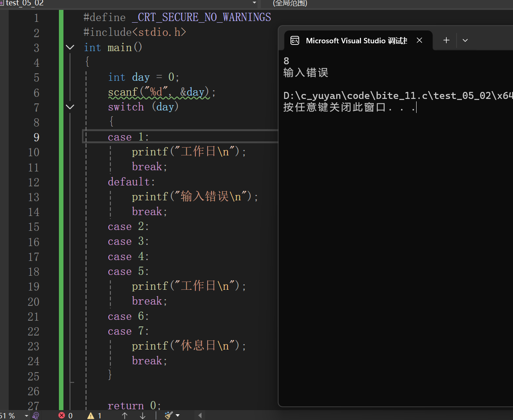Click break; on line 11
This screenshot has width=513, height=420.
click(150, 167)
